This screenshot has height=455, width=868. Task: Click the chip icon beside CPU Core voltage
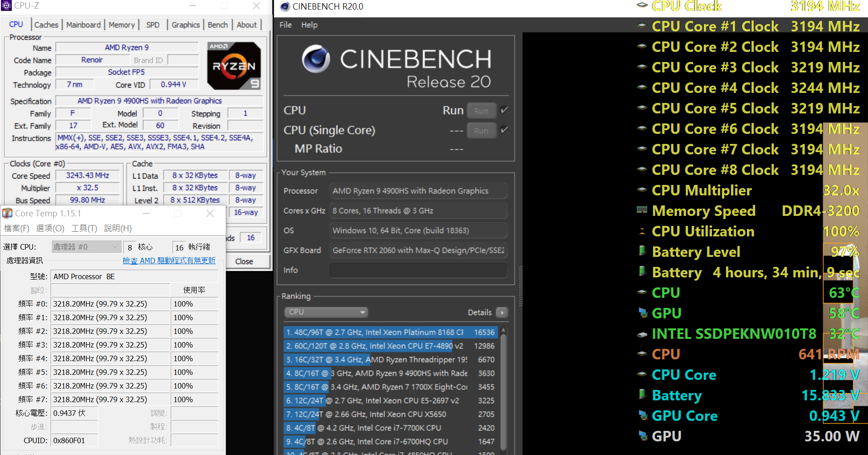click(x=642, y=374)
